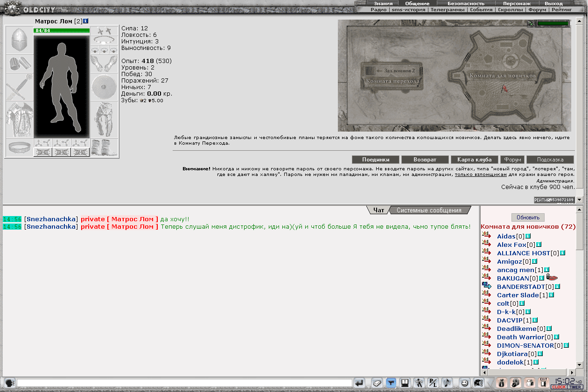Open sms-история in the submenu
The image size is (588, 392).
[408, 9]
